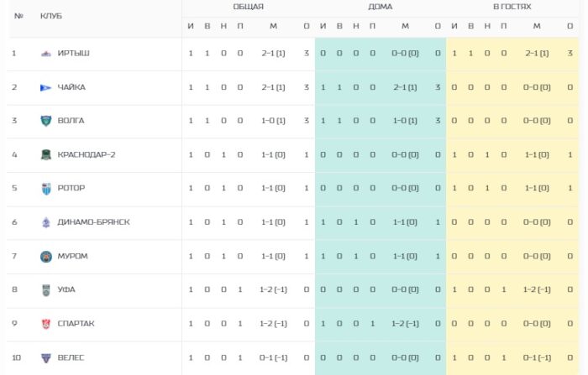Viewport: 588px width, 375px height.
Task: Click the Чайка club logo
Action: pos(45,87)
